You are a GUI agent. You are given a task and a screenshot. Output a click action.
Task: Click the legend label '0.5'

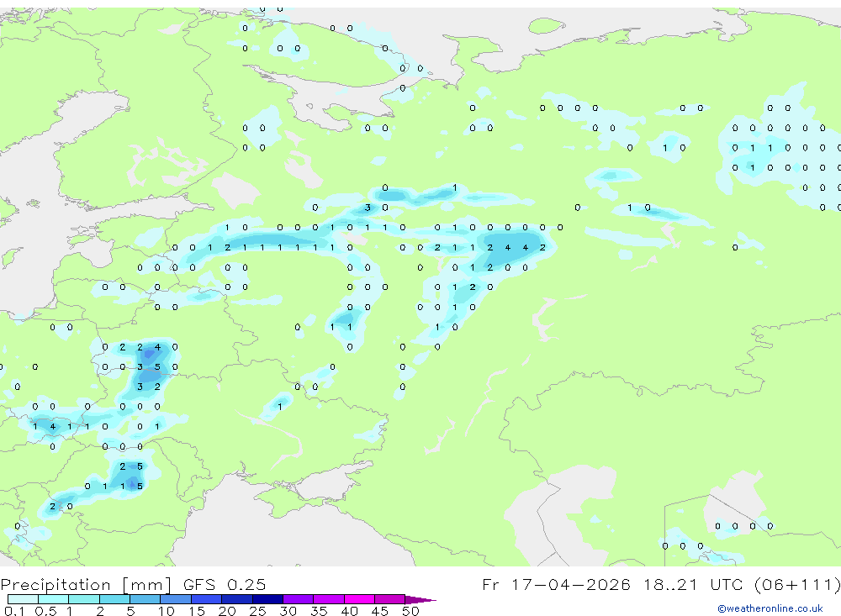coord(45,611)
